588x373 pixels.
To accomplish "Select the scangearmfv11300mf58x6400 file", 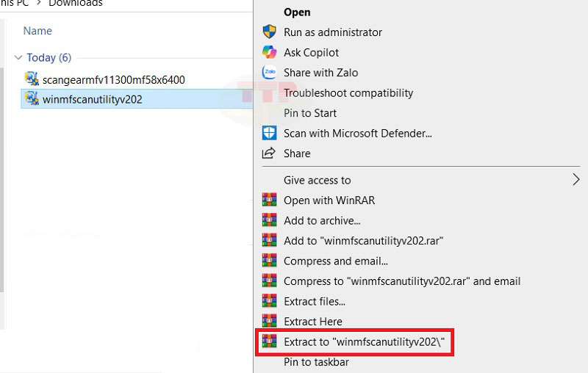I will (x=114, y=80).
